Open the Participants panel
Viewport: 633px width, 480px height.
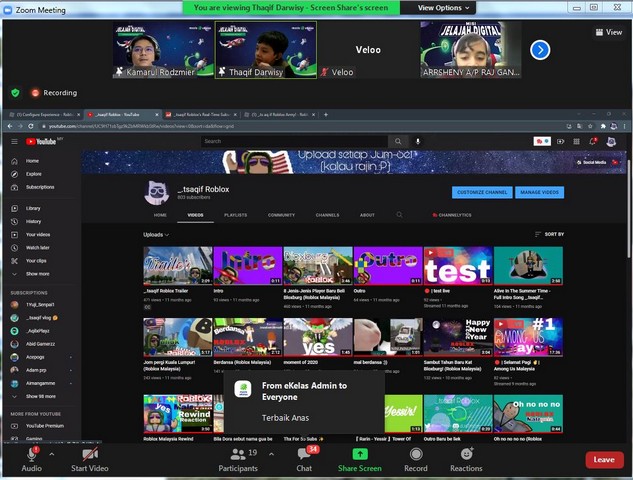[238, 456]
